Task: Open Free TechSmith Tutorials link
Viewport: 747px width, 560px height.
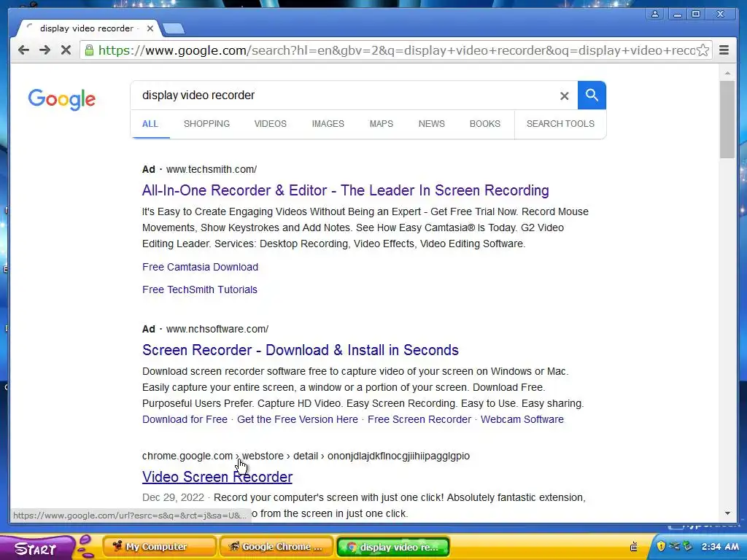Action: tap(200, 289)
